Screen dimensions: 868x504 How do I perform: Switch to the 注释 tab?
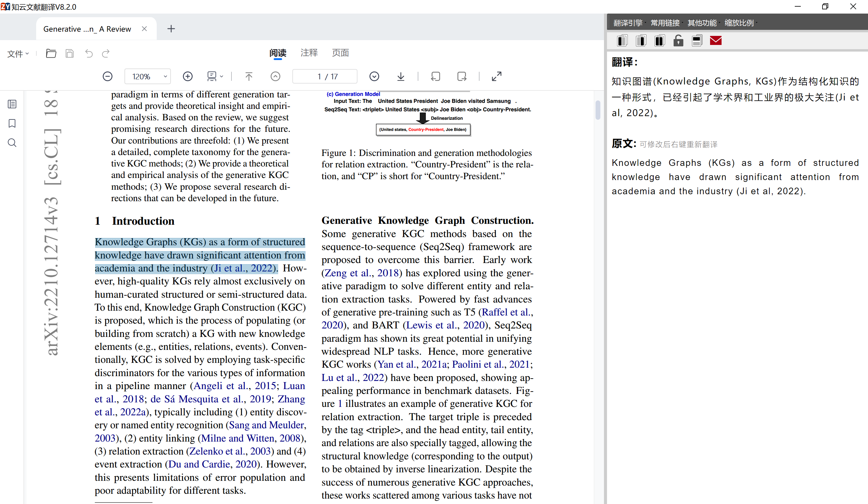tap(309, 53)
